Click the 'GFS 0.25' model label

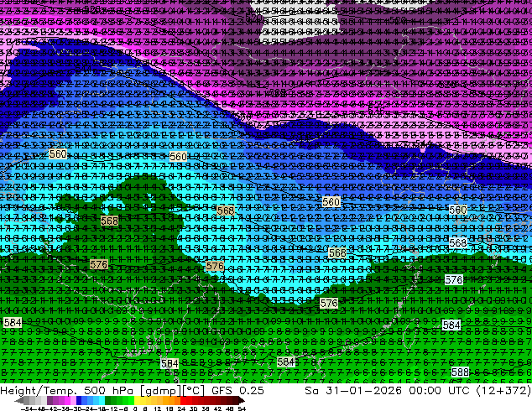(237, 391)
